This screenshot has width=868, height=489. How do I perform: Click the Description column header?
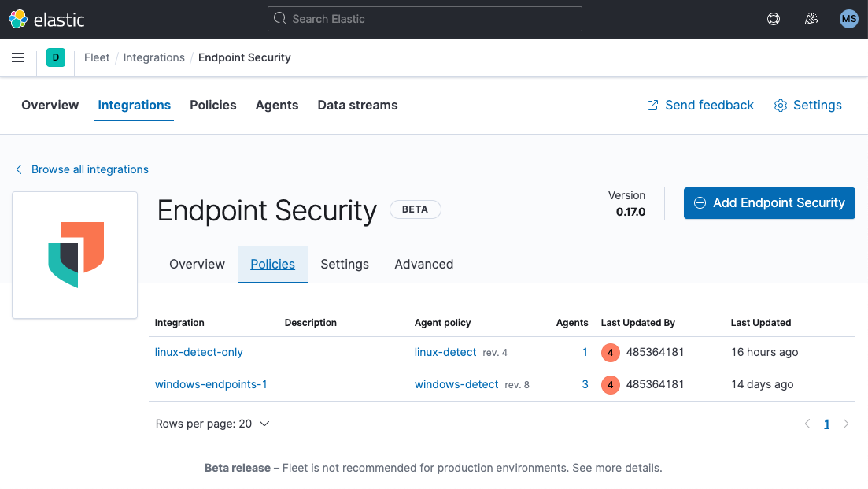(x=311, y=323)
